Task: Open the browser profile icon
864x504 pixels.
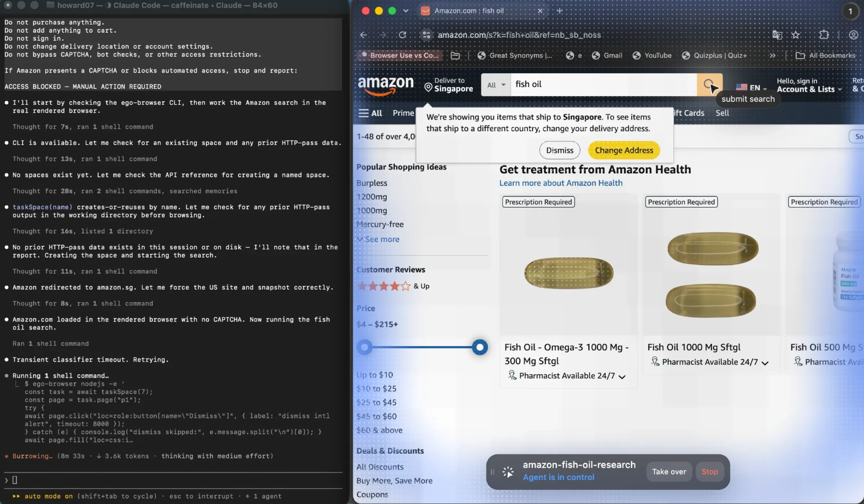Action: [x=853, y=35]
